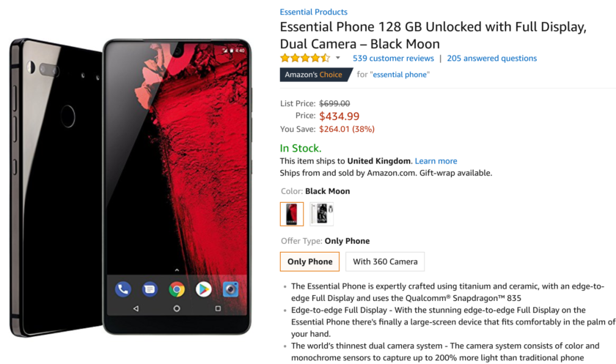Select the white phone color swatch
616x364 pixels.
coord(321,214)
